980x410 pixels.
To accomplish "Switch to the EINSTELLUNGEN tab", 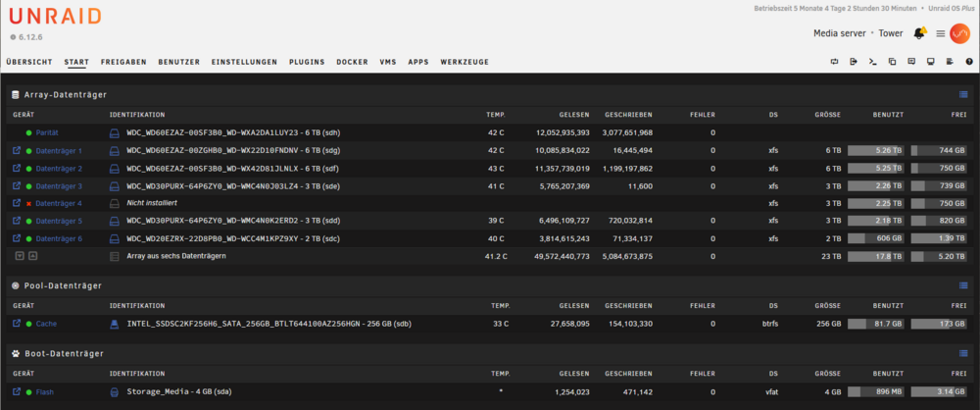I will 244,62.
